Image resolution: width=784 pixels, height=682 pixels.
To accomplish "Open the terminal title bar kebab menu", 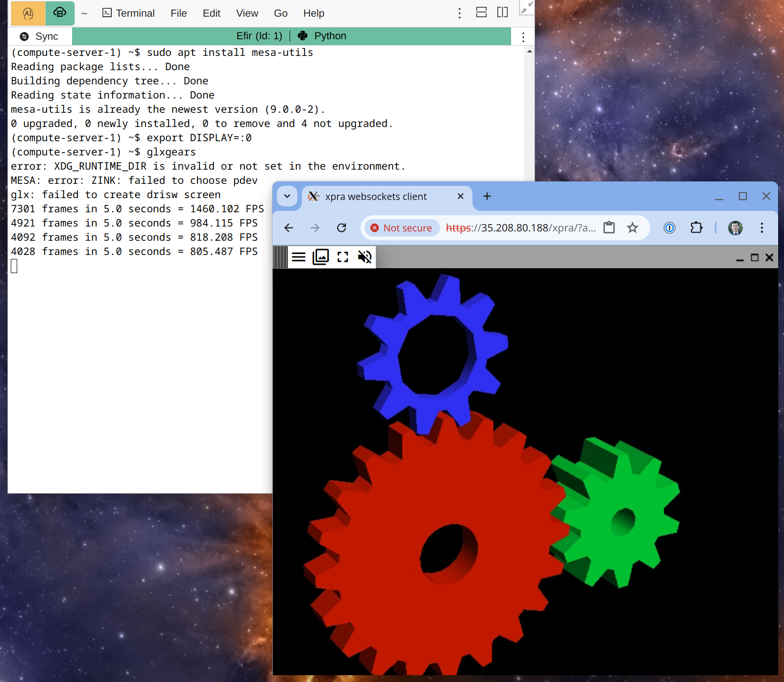I will (523, 37).
